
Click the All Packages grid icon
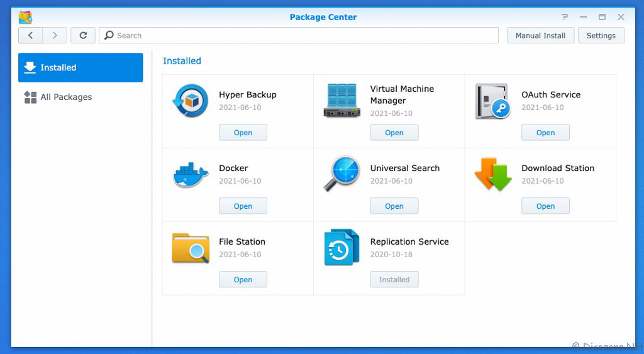(x=30, y=97)
